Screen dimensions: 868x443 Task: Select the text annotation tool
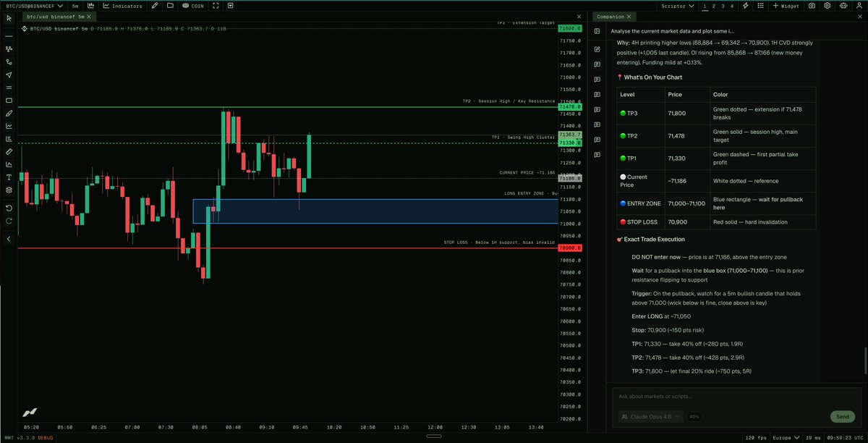click(x=9, y=177)
